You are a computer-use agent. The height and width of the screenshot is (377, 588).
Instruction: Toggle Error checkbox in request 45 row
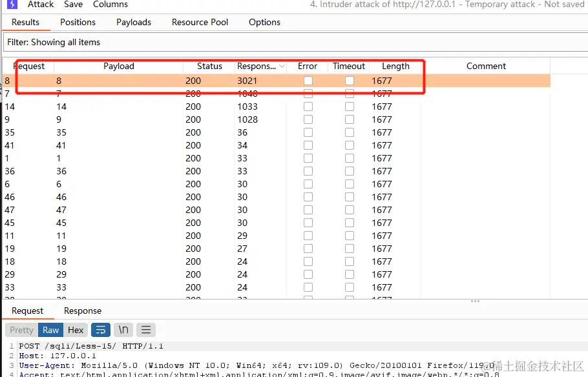(x=308, y=223)
